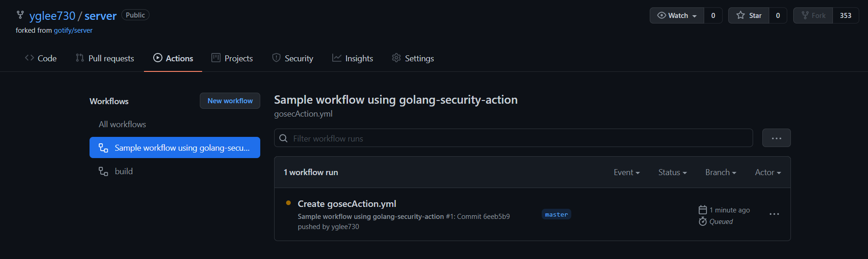Open repository Settings tab
This screenshot has height=259, width=868.
pos(413,58)
